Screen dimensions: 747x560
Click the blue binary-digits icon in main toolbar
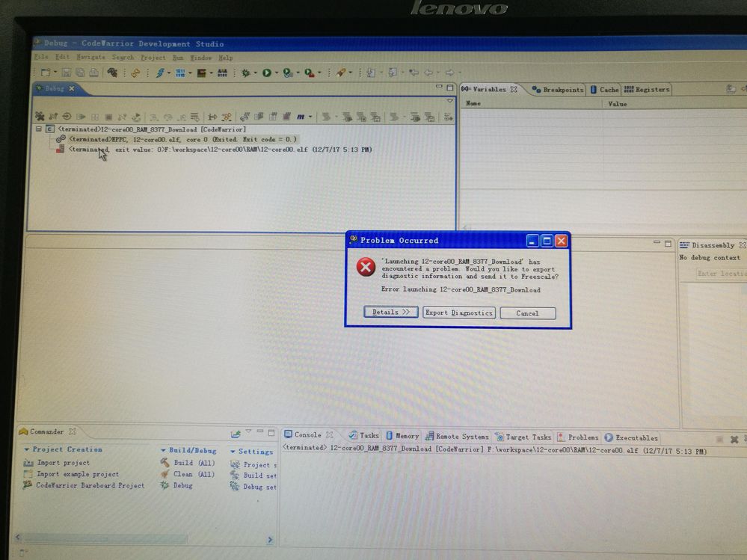(180, 73)
